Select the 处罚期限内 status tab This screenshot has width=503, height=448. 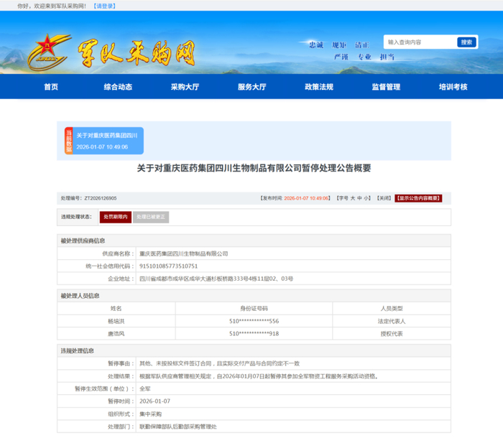click(116, 217)
